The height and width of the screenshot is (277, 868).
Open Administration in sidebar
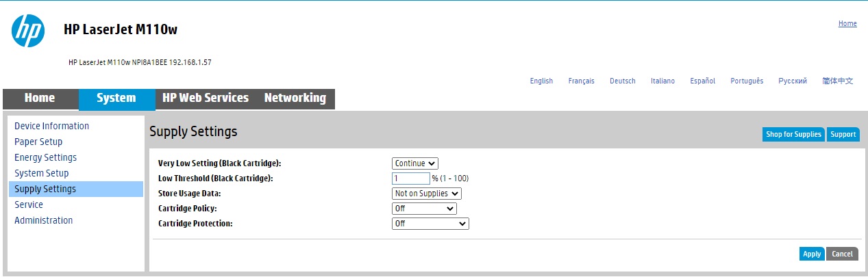click(x=44, y=220)
